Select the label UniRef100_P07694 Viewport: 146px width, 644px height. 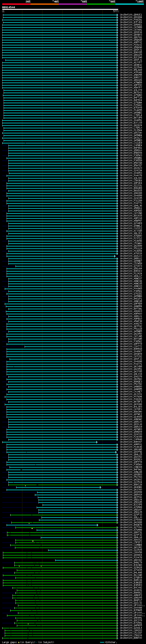(x=131, y=397)
